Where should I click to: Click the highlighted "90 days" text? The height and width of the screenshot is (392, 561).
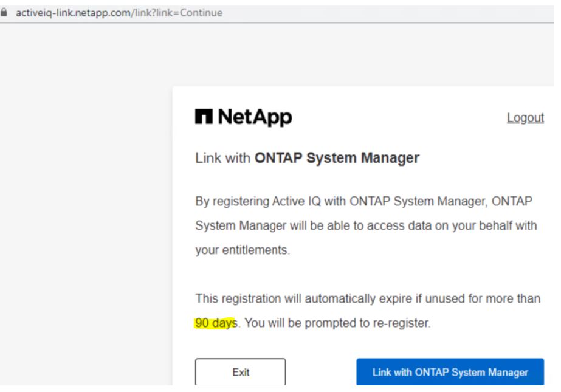point(215,323)
